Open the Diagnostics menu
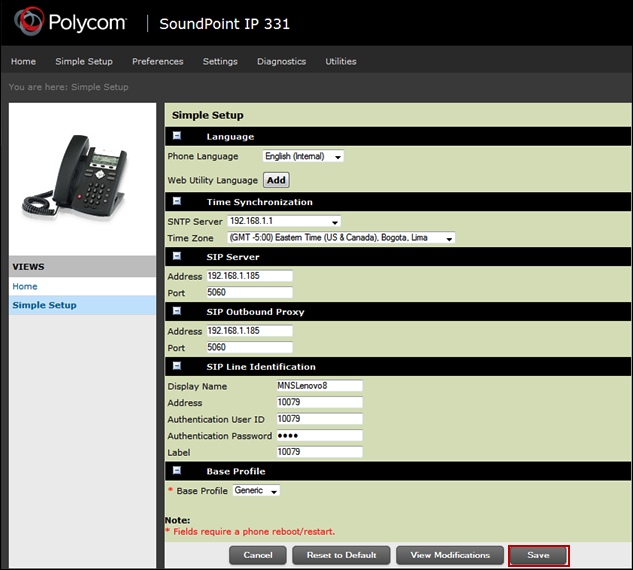633x570 pixels. click(x=281, y=61)
